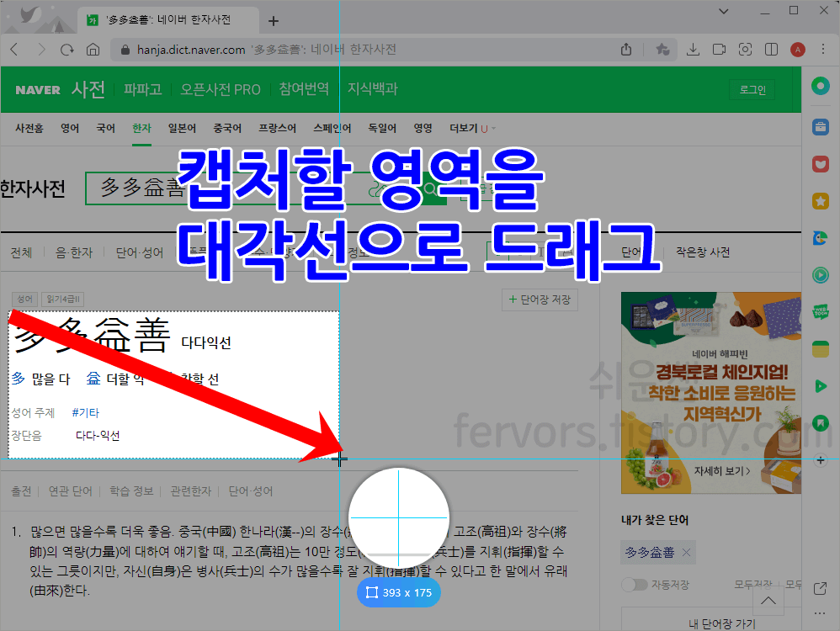Click the red profile avatar in the toolbar
The image size is (840, 631).
point(797,50)
